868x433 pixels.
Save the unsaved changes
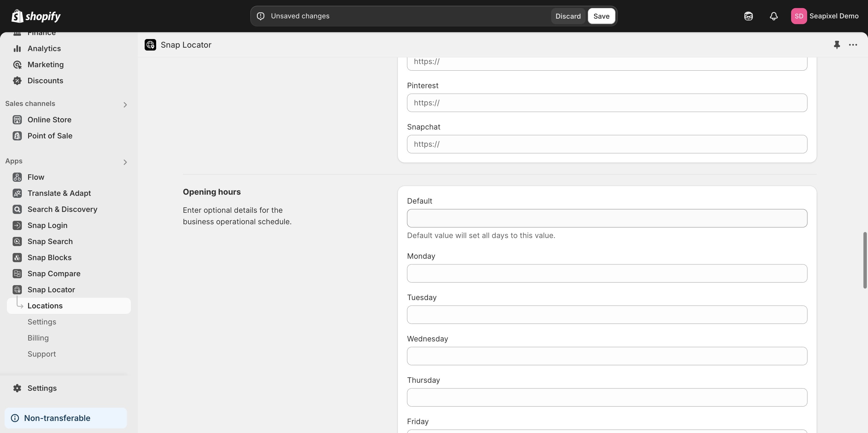pos(601,16)
